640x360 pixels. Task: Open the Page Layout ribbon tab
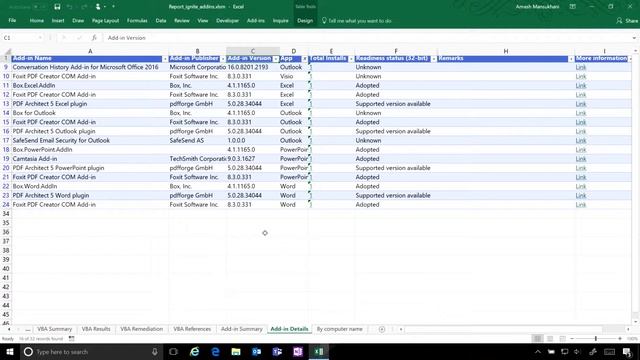105,20
